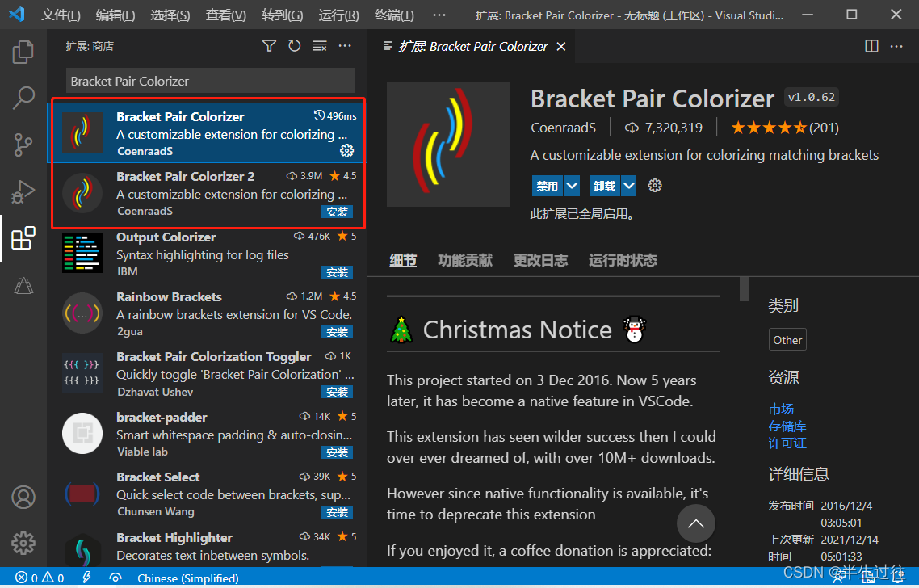This screenshot has width=919, height=588.
Task: Open the 存储库 repository link
Action: tap(787, 426)
